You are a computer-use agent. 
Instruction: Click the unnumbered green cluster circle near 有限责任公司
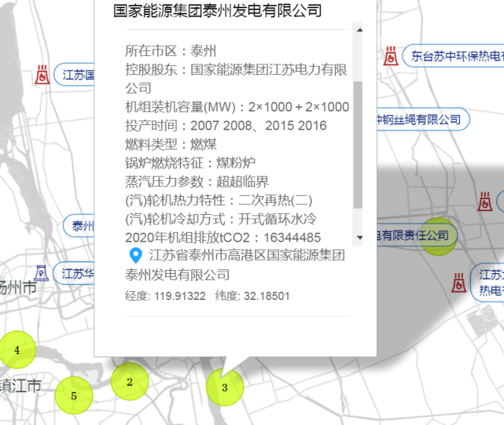439,236
